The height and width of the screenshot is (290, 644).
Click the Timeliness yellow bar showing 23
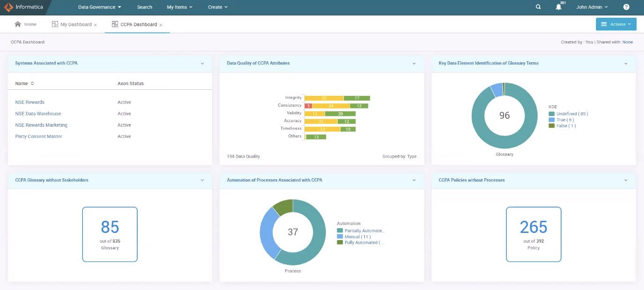322,129
